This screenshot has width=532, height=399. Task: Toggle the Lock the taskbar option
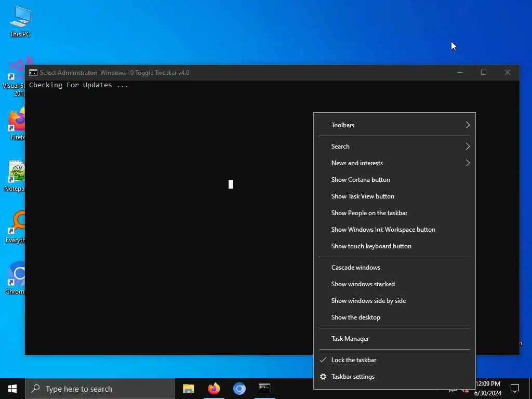point(394,360)
